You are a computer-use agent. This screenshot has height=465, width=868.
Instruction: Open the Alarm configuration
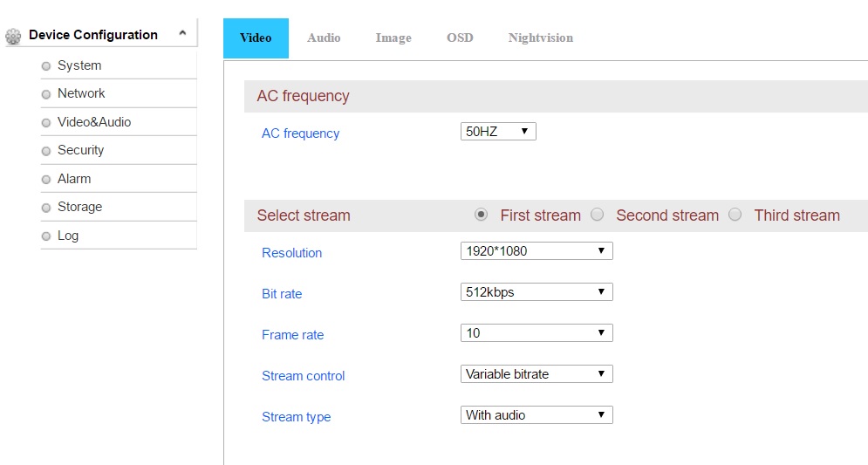(x=73, y=179)
